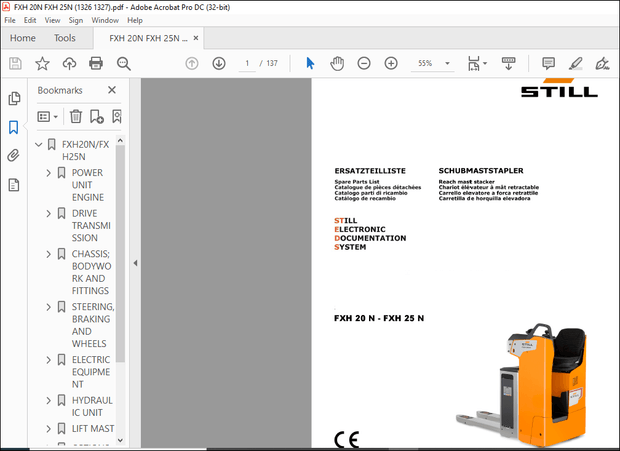Select the LIFT MAST bookmark text
This screenshot has width=620, height=451.
click(x=93, y=429)
